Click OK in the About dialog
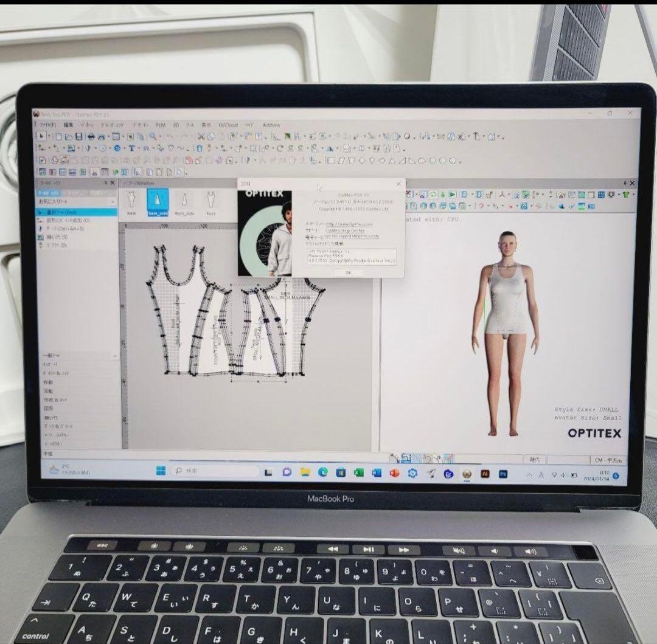Screen dimensions: 657x644 (349, 272)
